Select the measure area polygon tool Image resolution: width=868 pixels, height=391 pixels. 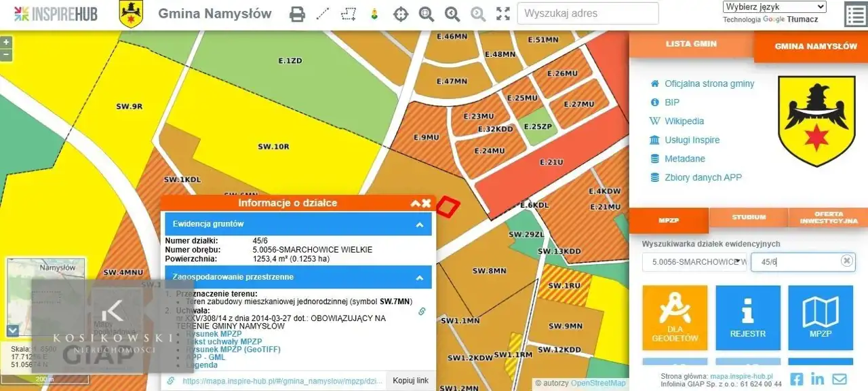click(x=349, y=14)
